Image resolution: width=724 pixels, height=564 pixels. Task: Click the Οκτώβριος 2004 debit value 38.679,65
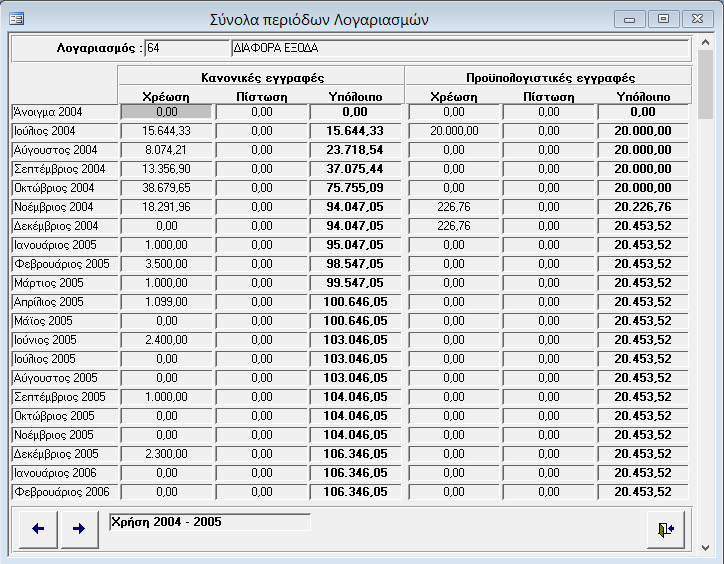[166, 188]
